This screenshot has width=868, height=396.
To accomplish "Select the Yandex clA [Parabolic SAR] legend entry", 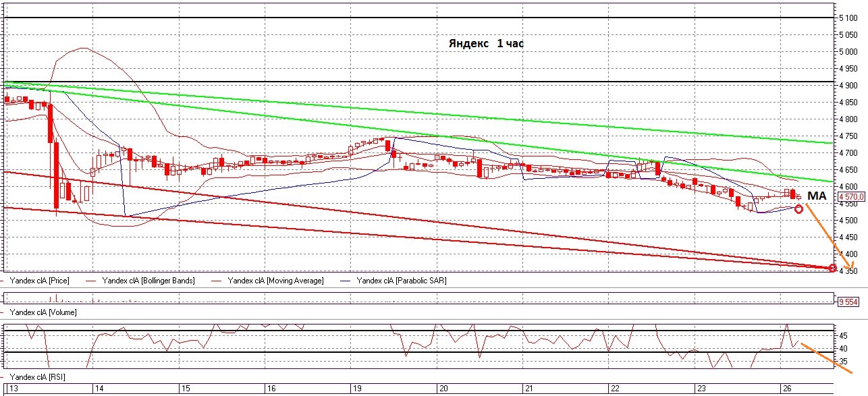I will [401, 280].
